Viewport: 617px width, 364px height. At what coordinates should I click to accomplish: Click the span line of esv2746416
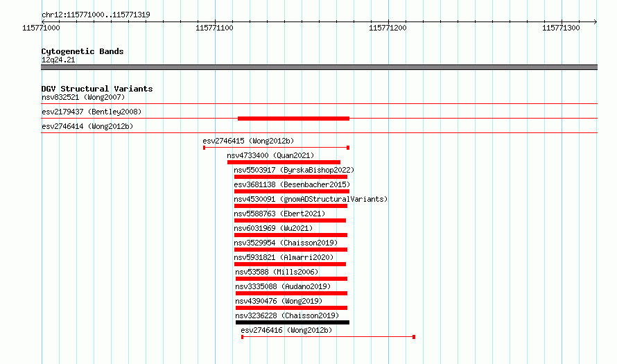pyautogui.click(x=328, y=337)
